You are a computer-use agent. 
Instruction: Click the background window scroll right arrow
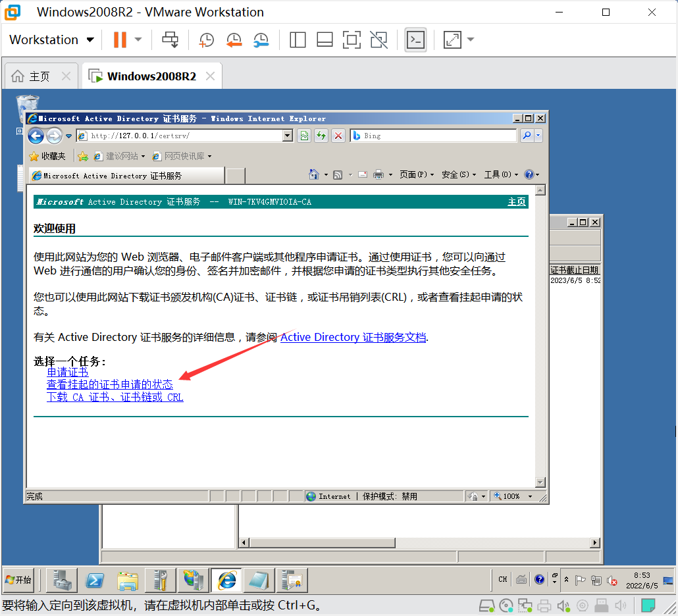click(596, 542)
